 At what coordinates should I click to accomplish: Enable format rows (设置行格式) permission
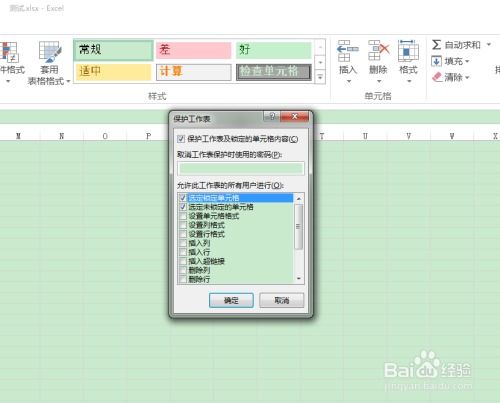pyautogui.click(x=183, y=234)
